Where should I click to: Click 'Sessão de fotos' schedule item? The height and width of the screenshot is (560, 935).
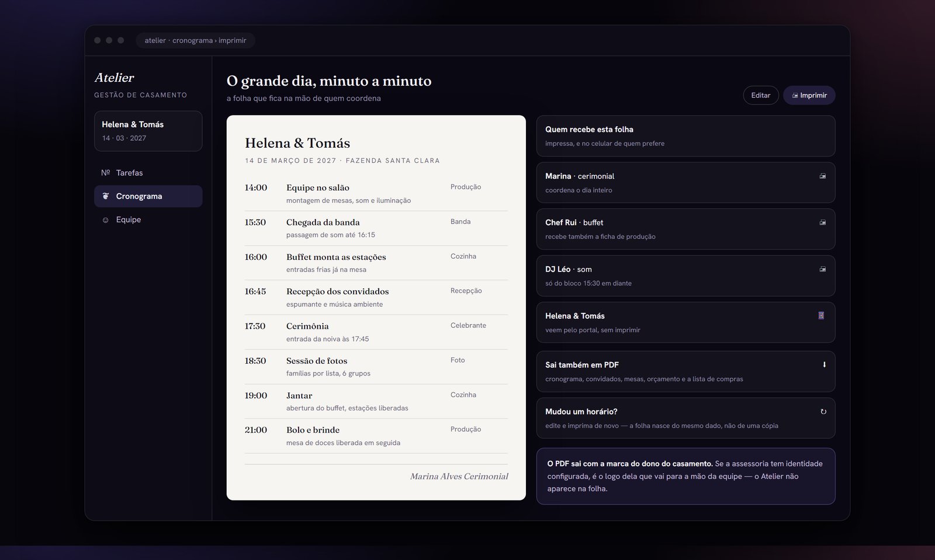(x=317, y=361)
